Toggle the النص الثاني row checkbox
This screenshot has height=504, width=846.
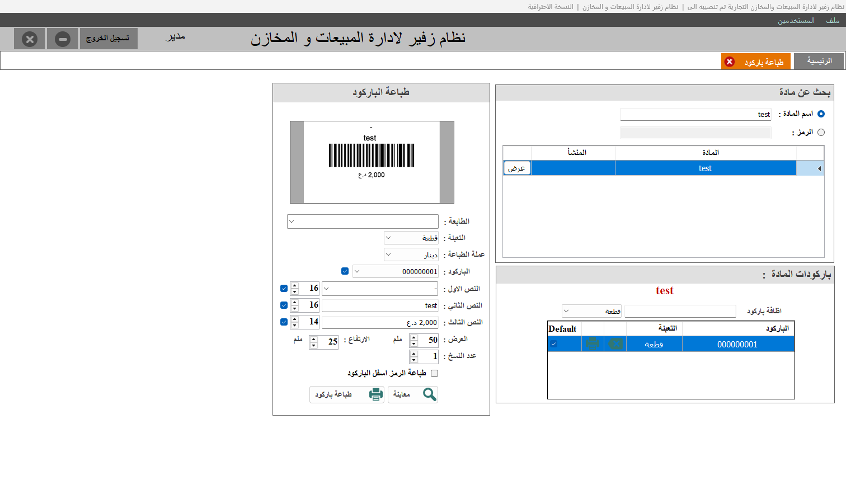tap(284, 305)
